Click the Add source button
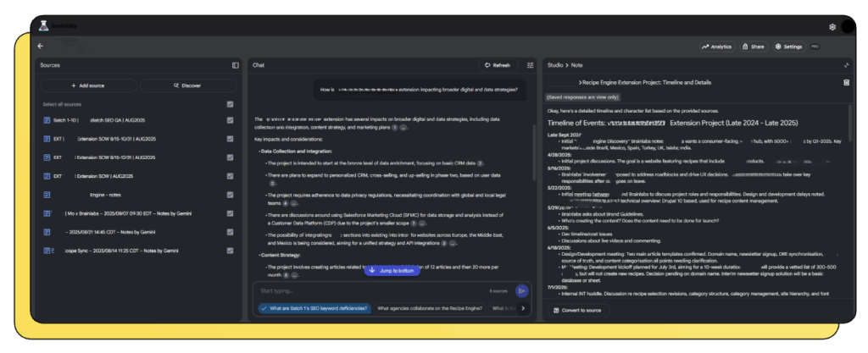This screenshot has height=353, width=868. pyautogui.click(x=88, y=85)
